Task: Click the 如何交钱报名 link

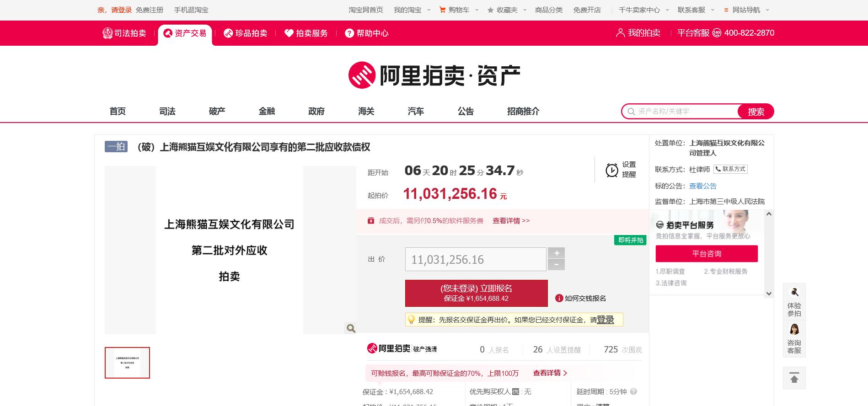Action: (x=585, y=298)
